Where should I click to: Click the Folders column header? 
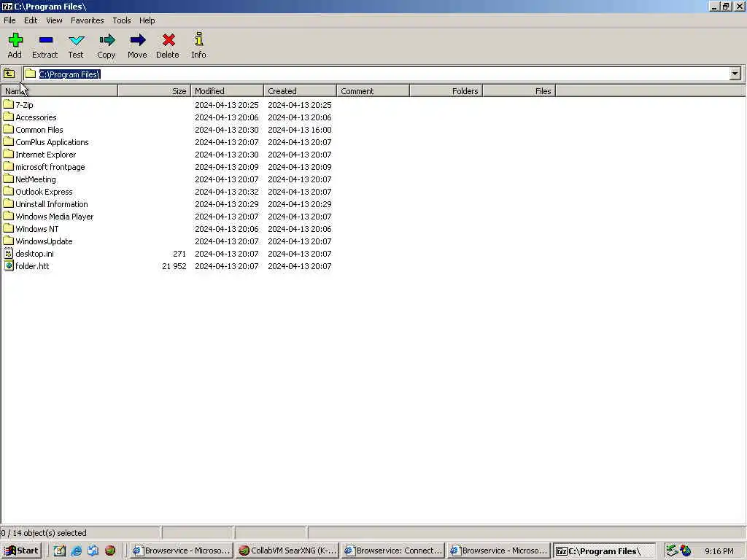click(x=446, y=91)
